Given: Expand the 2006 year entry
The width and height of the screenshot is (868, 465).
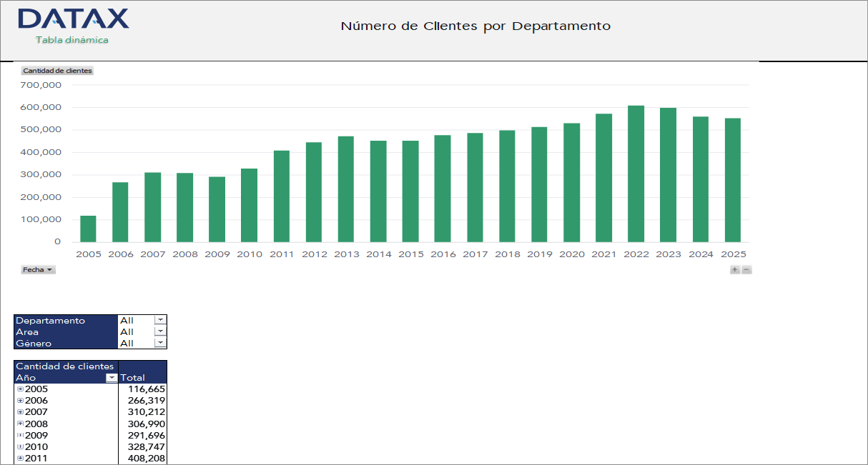Looking at the screenshot, I should coord(19,400).
